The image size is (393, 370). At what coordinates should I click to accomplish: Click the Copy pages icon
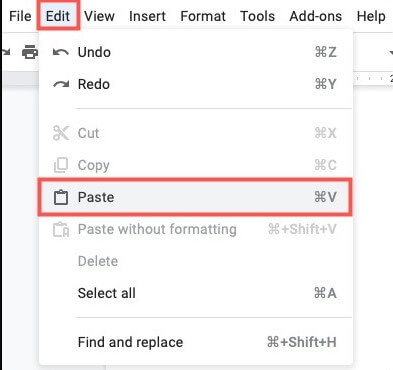(61, 165)
